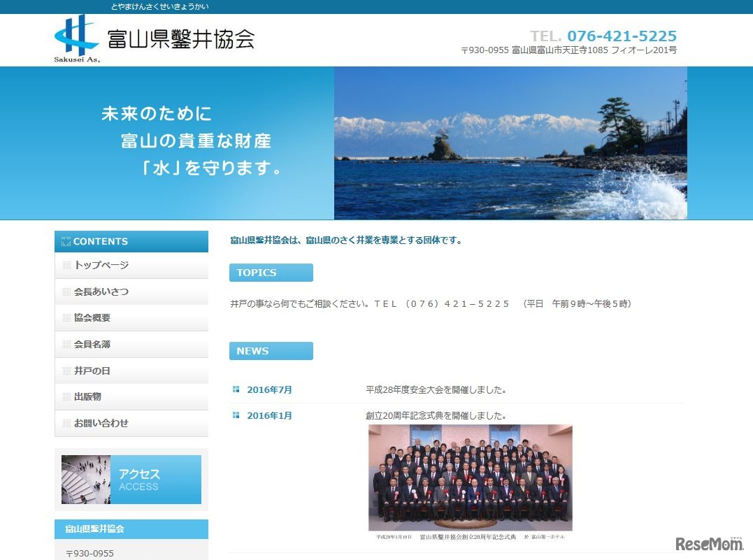This screenshot has width=753, height=560.
Task: Click the coastal mountain hero photo
Action: coord(510,143)
